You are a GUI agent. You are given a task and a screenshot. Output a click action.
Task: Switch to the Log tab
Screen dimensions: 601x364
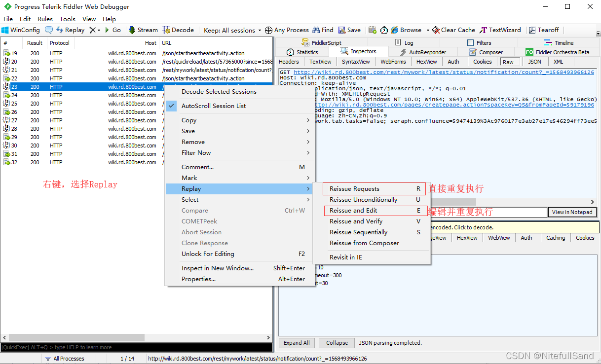[x=405, y=43]
